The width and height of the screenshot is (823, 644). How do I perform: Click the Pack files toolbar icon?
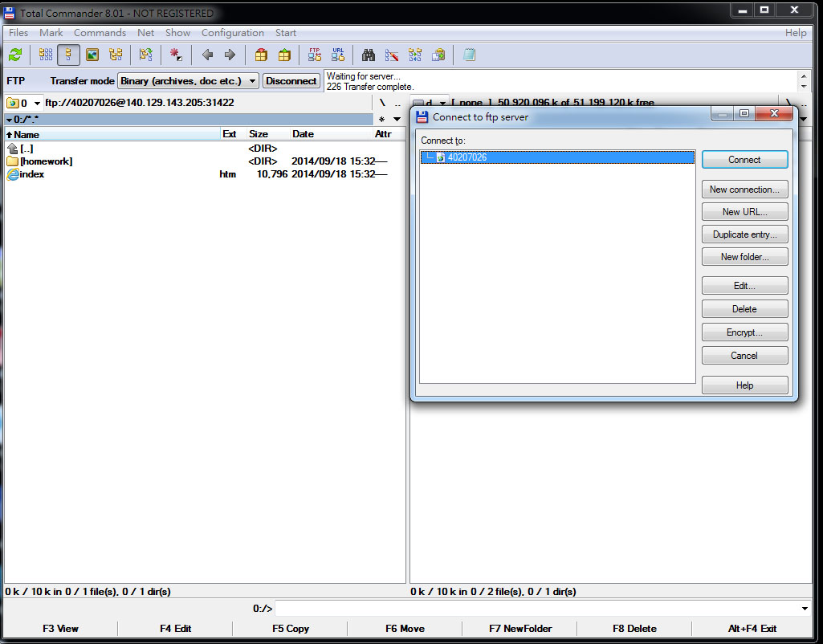point(261,55)
